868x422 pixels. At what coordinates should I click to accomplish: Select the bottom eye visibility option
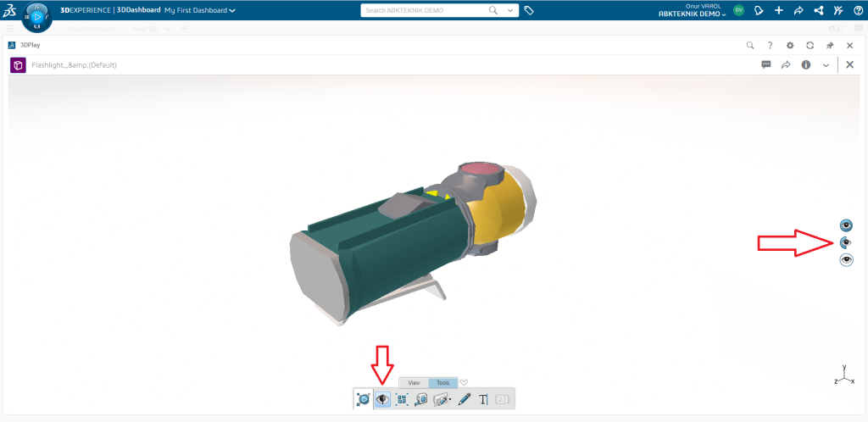(846, 260)
